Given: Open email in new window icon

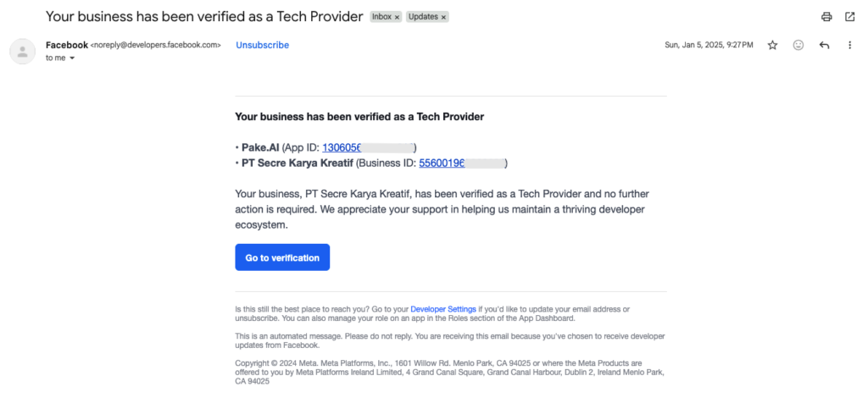Looking at the screenshot, I should (x=849, y=17).
